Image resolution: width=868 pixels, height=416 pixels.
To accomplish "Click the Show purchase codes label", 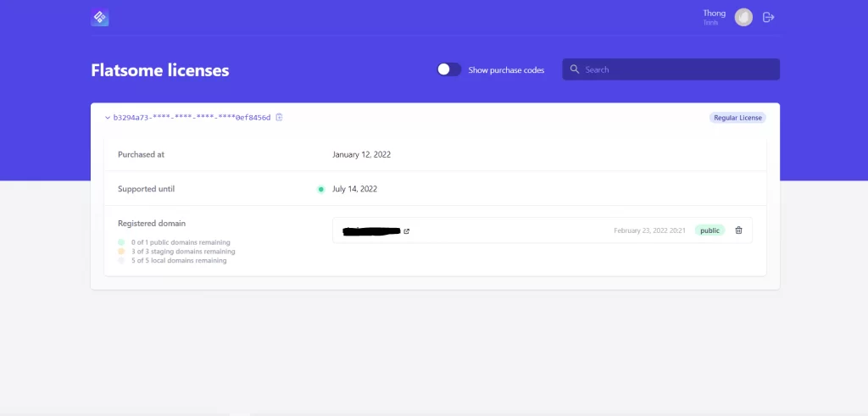I will point(506,70).
